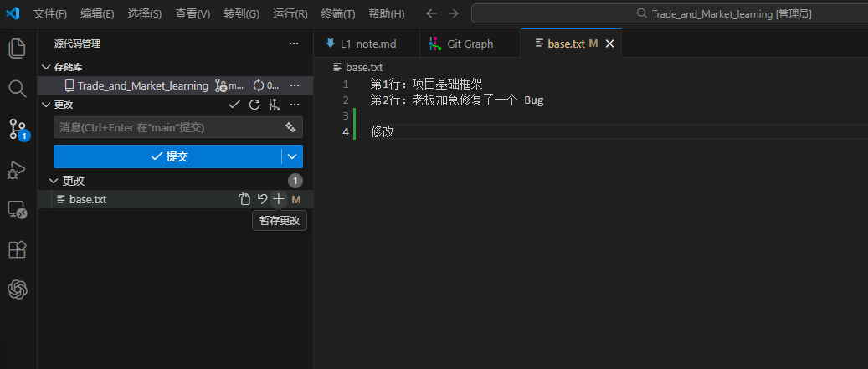Click line number 3 in the gutter

tap(346, 115)
